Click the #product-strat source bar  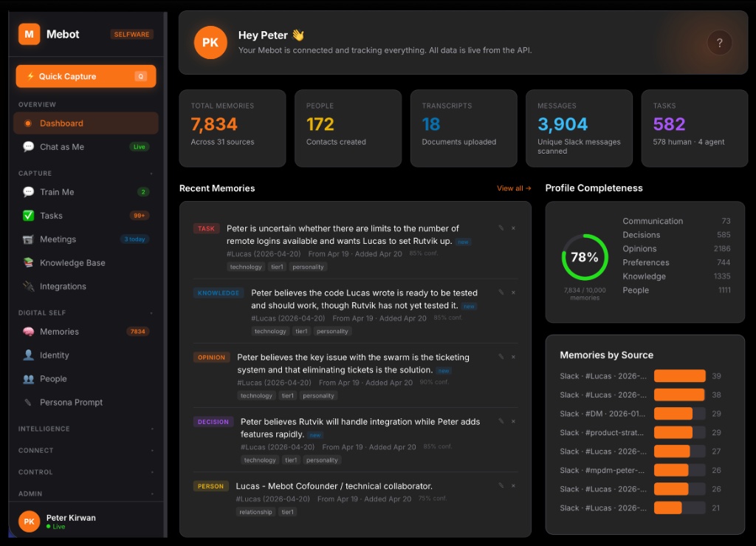[x=680, y=433]
